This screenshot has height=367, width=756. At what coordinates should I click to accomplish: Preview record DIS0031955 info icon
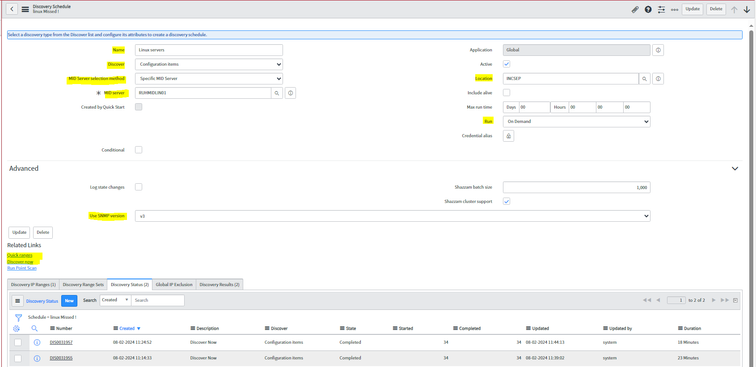coord(37,358)
